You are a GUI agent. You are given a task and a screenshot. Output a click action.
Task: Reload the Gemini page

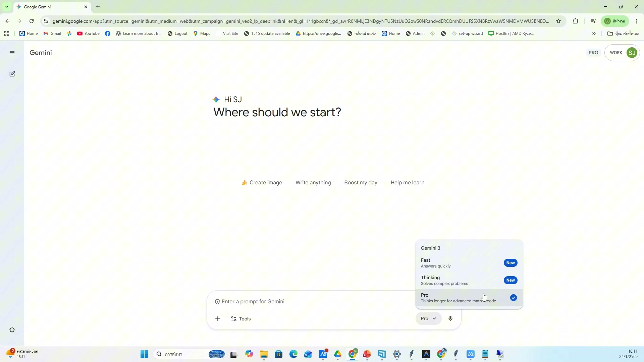point(32,21)
